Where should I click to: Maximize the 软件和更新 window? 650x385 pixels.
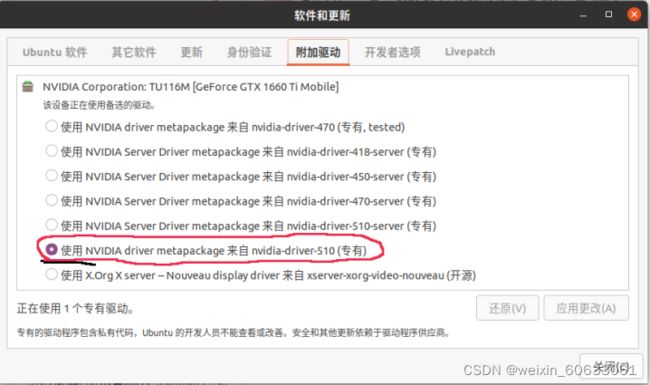(x=609, y=15)
